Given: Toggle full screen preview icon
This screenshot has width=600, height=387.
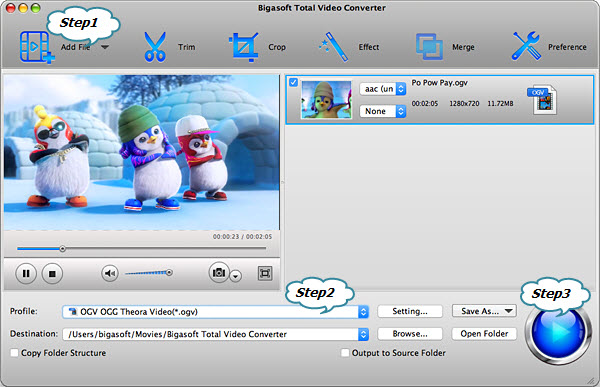Looking at the screenshot, I should coord(265,273).
